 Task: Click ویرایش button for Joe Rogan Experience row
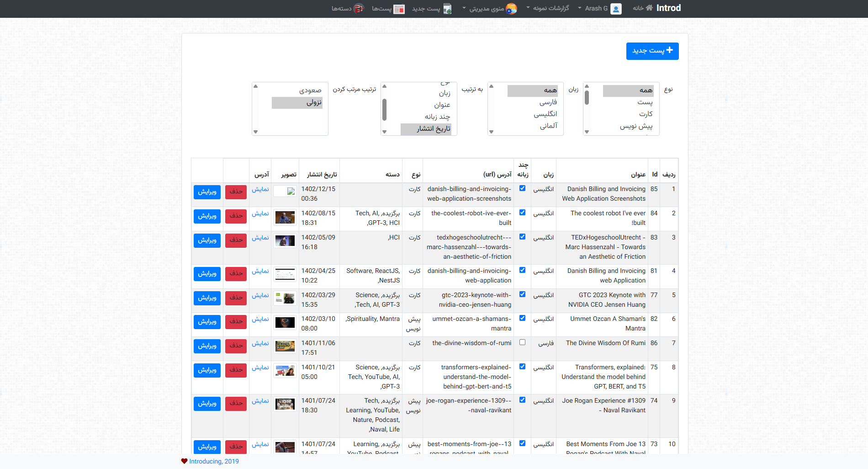click(x=207, y=404)
